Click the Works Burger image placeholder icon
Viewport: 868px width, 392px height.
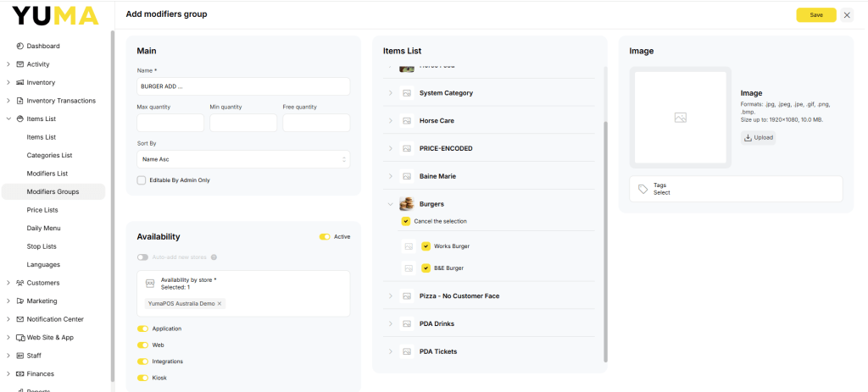(409, 246)
